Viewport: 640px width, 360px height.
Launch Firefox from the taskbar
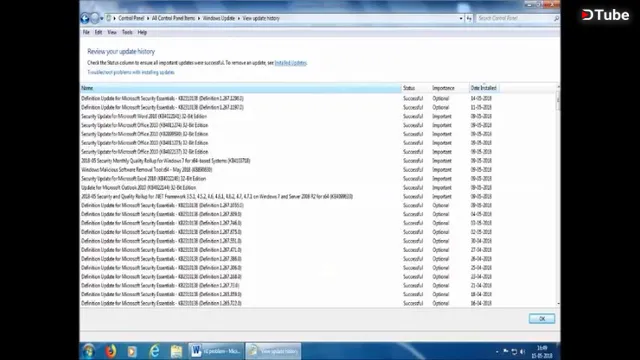pos(110,351)
